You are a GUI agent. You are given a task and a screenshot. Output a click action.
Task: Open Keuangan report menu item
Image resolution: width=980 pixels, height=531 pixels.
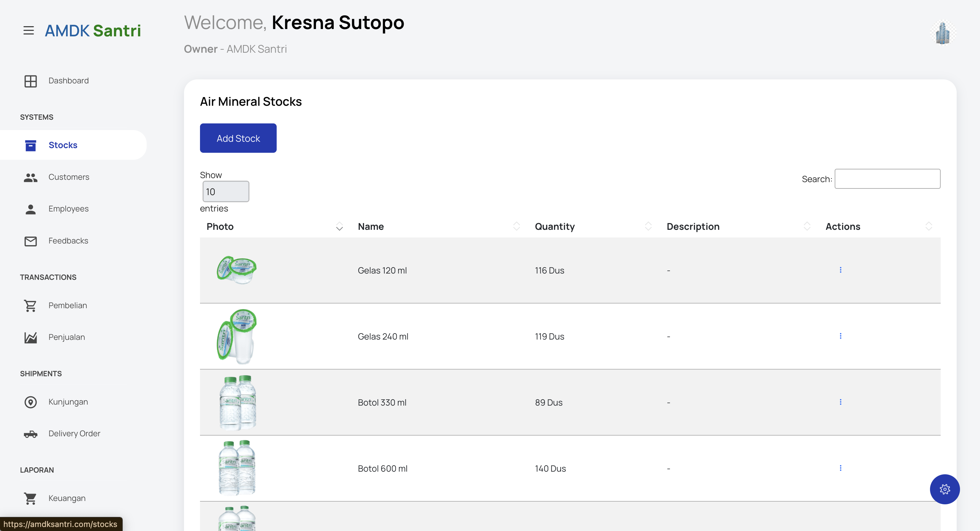[x=67, y=498]
